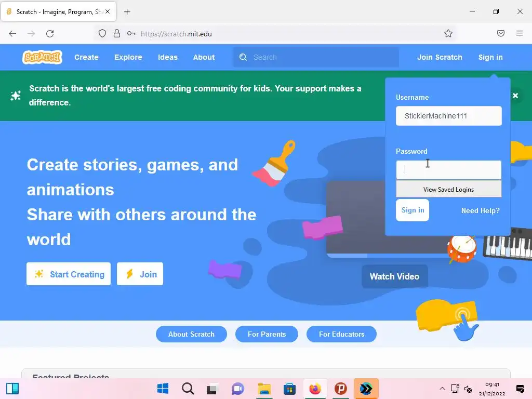
Task: Open the For Educators button
Action: pyautogui.click(x=341, y=334)
